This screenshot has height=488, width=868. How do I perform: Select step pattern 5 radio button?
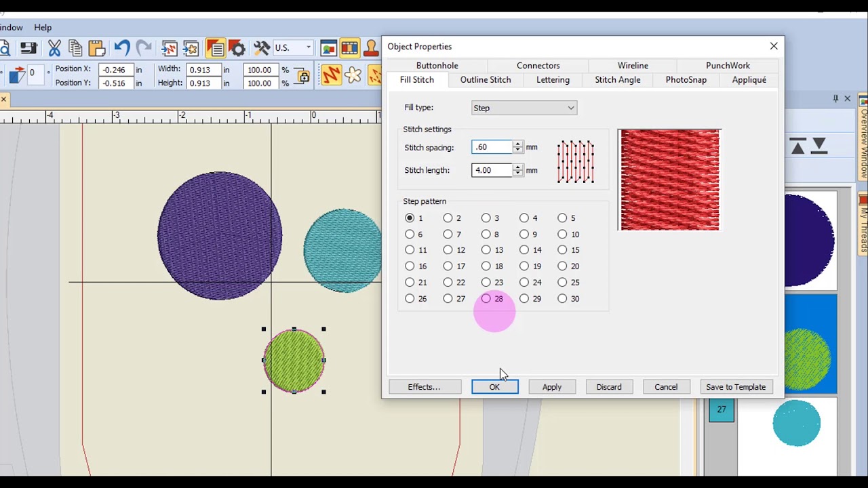[562, 218]
